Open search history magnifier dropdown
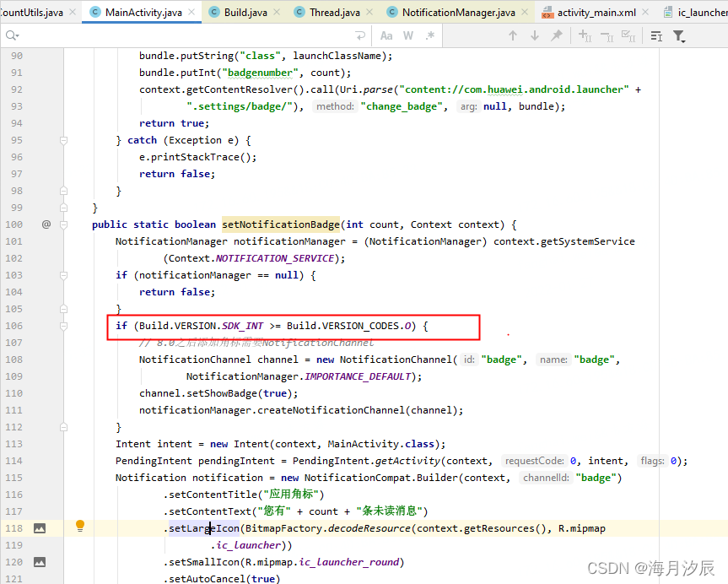 coord(12,35)
